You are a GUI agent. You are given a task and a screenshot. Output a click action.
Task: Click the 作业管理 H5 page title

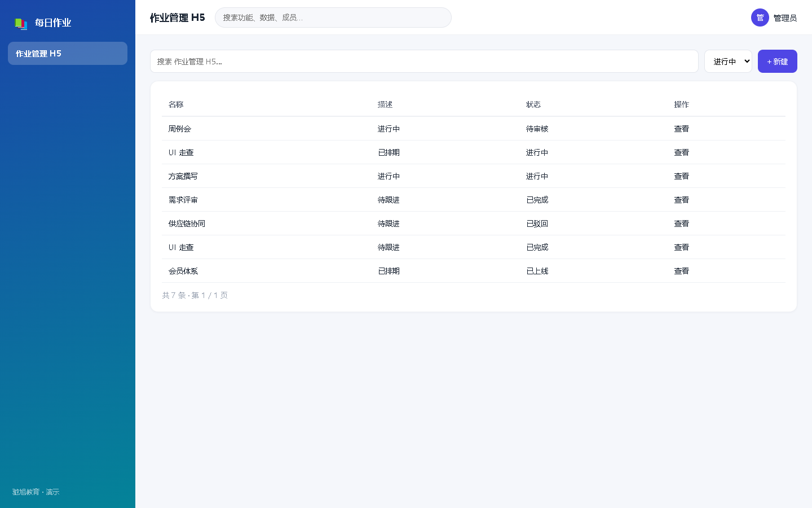(x=178, y=17)
